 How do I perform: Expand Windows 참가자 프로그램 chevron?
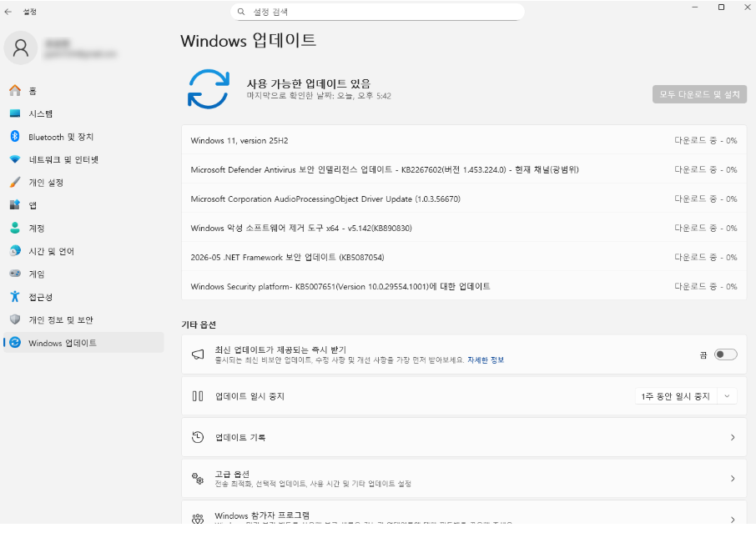click(733, 520)
